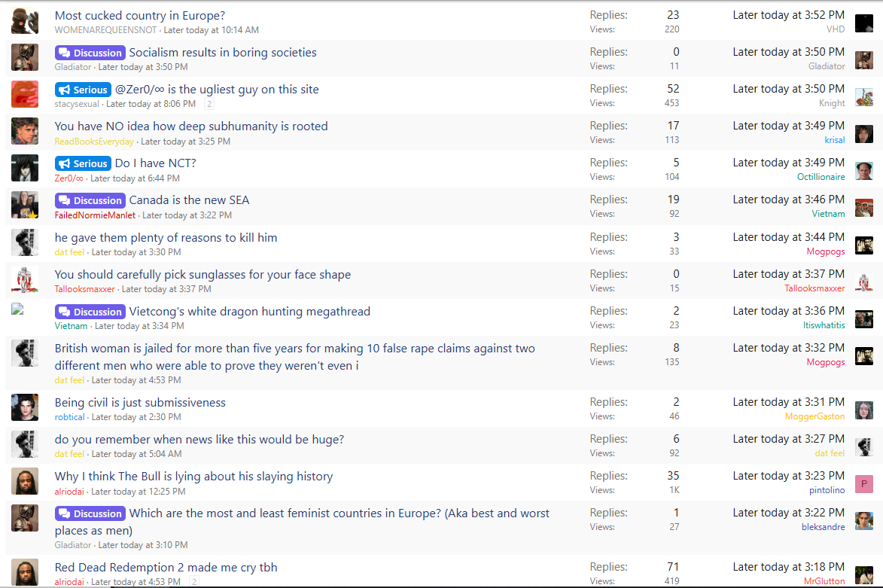This screenshot has width=883, height=588.
Task: Click the Discussion tag on the Canada thread
Action: tap(90, 200)
